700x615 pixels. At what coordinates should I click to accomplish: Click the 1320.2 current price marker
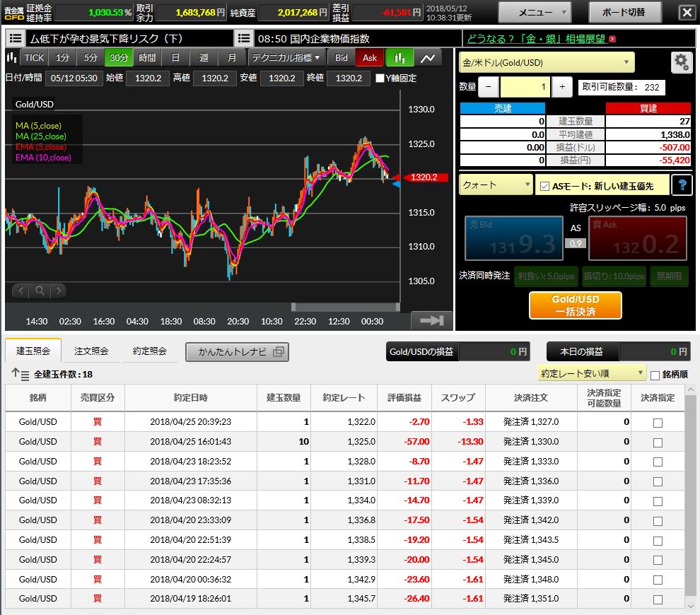click(424, 177)
